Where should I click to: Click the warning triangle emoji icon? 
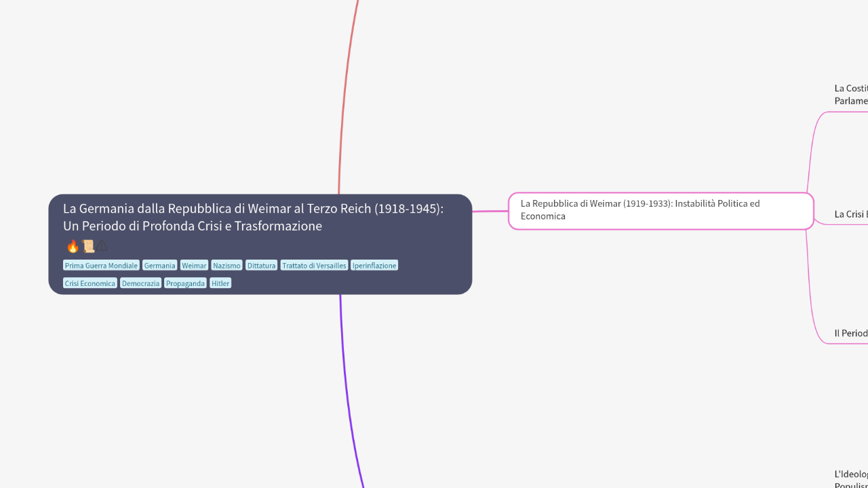pos(102,246)
